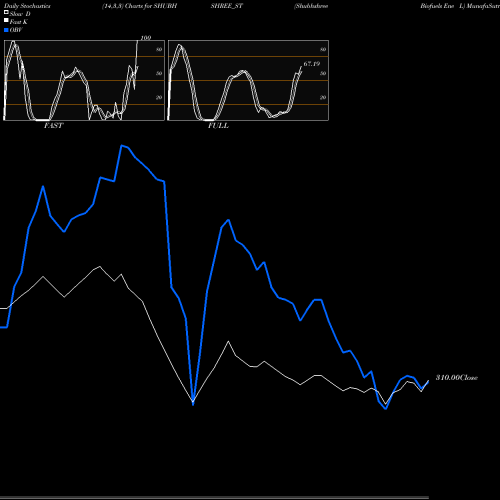Click the 'Daily Stochastics' title text
Viewport: 500px width, 500px height.
point(27,6)
